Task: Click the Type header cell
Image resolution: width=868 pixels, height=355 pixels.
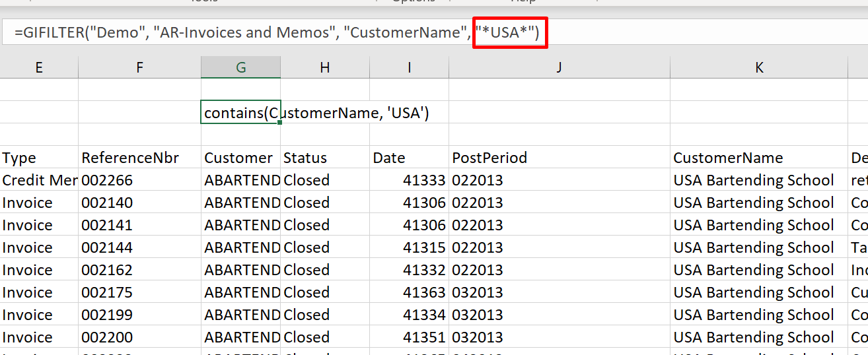Action: point(39,158)
